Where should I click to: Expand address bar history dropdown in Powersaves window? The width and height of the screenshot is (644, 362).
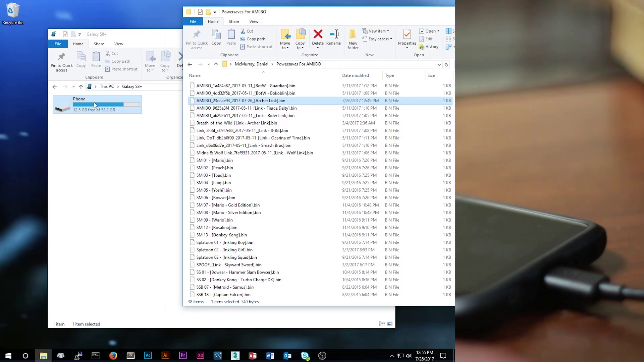(439, 64)
